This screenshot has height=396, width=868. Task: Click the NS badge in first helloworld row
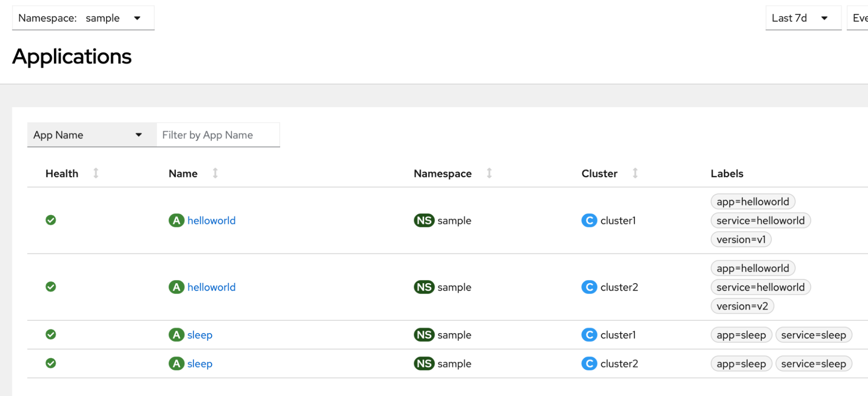pos(424,220)
